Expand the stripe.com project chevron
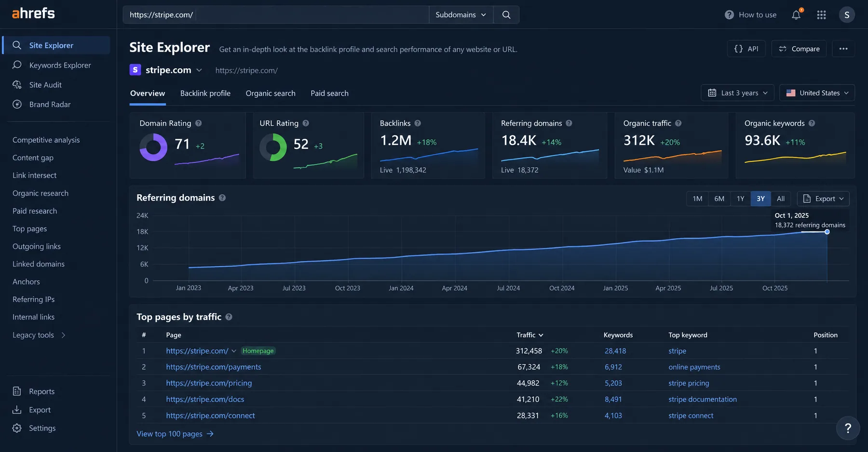This screenshot has width=868, height=452. tap(199, 70)
